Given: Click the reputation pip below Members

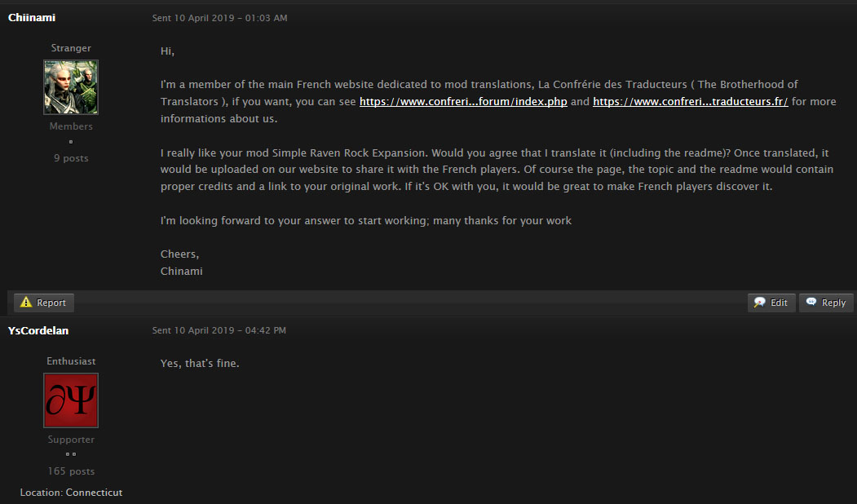Looking at the screenshot, I should tap(71, 142).
